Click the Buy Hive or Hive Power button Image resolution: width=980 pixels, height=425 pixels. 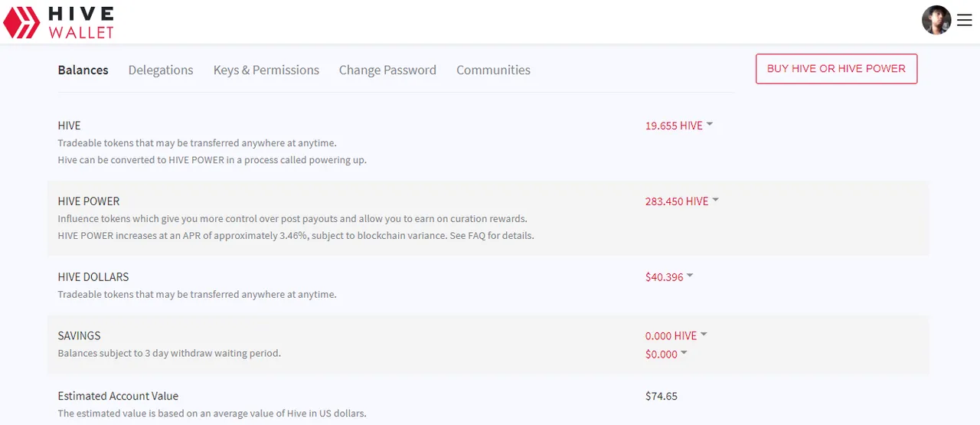tap(836, 68)
